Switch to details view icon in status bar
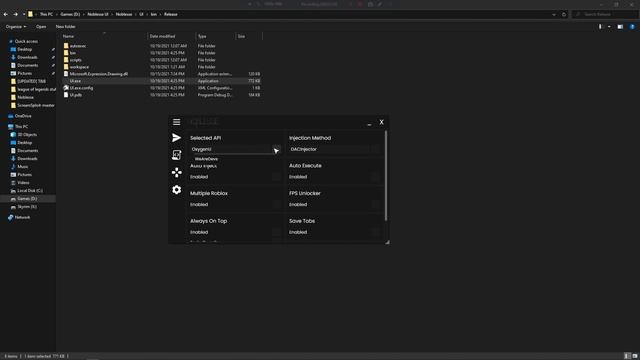Viewport: 640px width, 360px height. tap(627, 356)
